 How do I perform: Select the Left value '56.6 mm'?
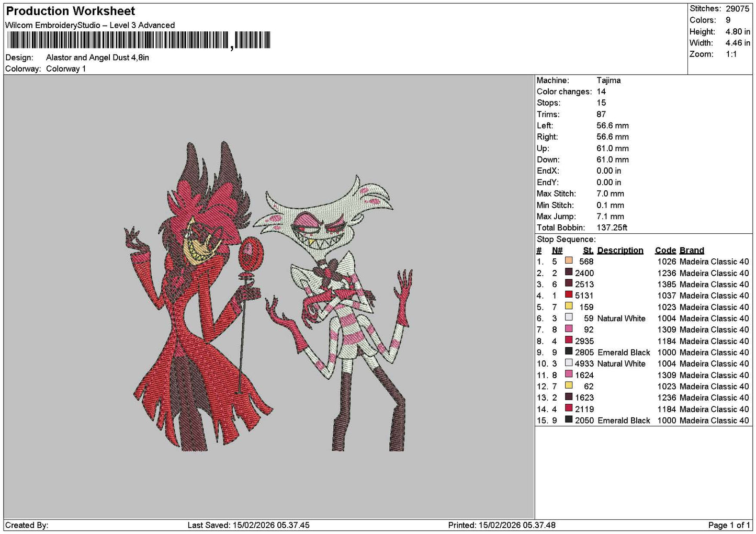coord(613,126)
